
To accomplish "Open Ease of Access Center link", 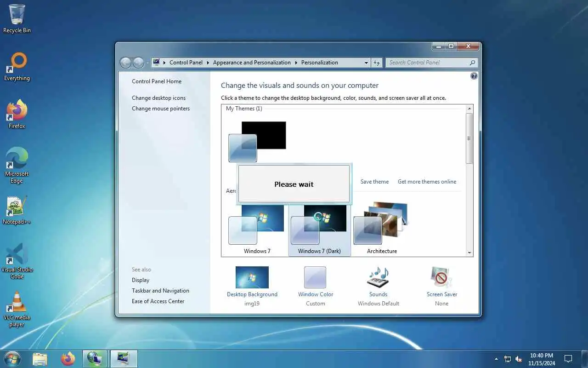I will (158, 301).
